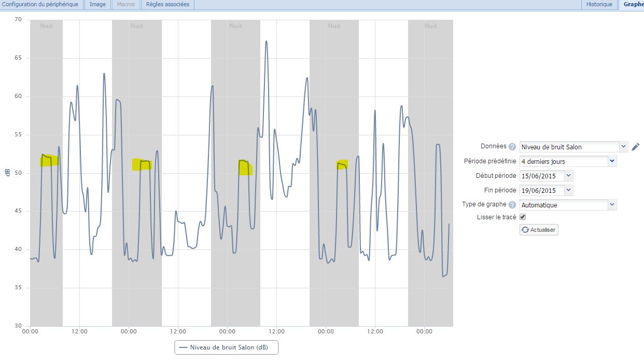This screenshot has height=364, width=644.
Task: Open the Données dropdown arrow
Action: 623,147
